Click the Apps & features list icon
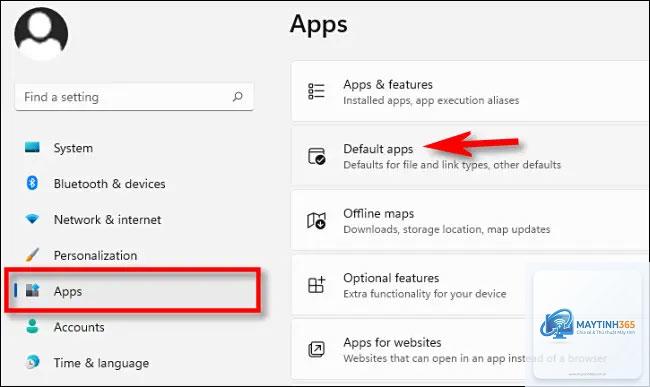This screenshot has width=650, height=387. pos(316,91)
